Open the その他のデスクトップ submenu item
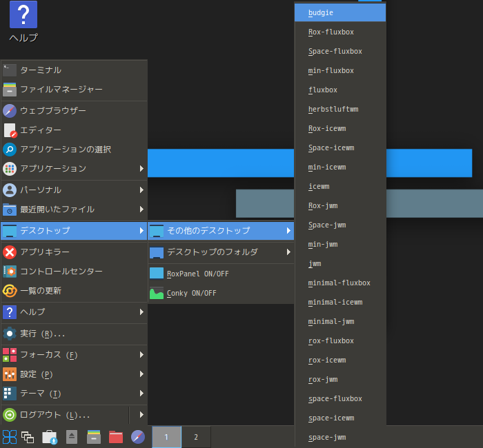483x448 pixels. 221,231
